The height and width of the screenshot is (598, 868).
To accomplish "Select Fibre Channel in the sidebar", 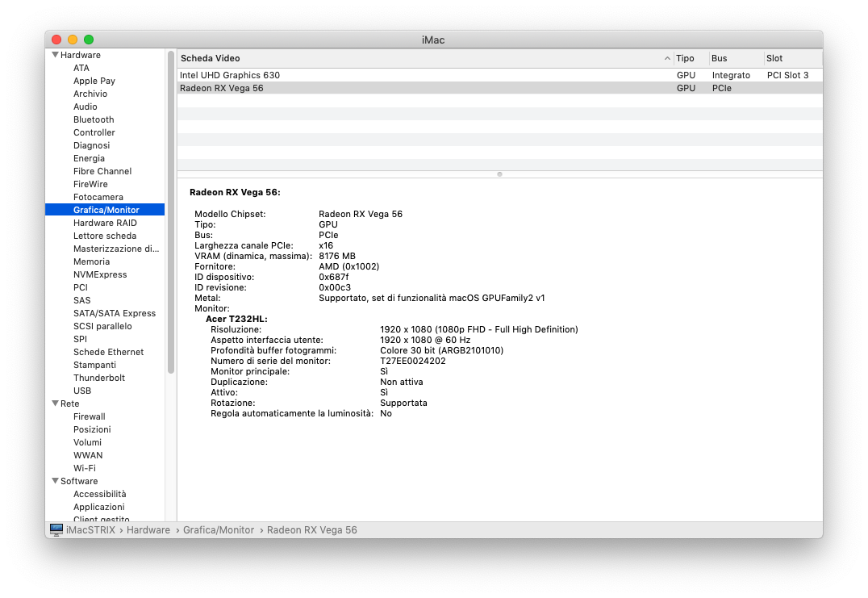I will 102,171.
